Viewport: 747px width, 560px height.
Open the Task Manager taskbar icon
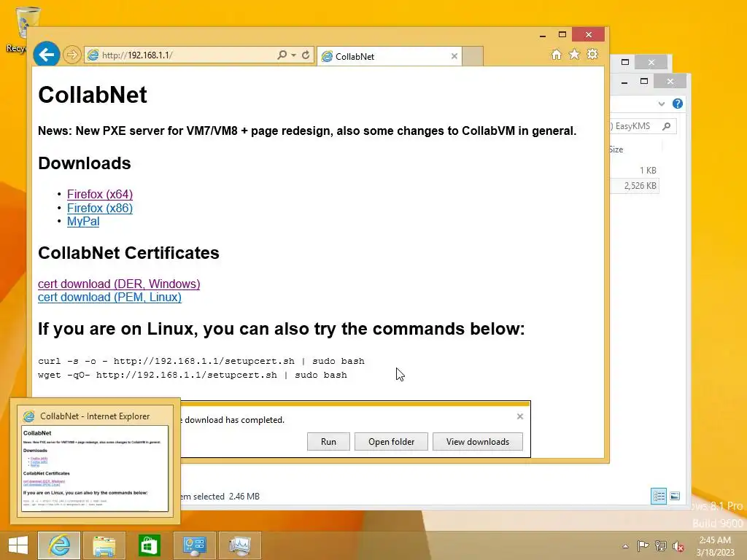point(239,545)
